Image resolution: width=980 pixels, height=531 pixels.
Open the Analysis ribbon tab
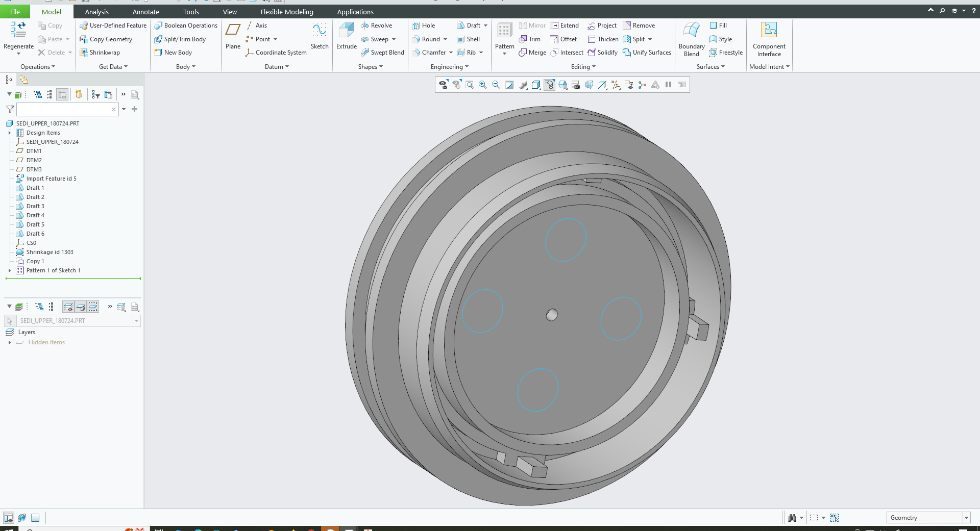tap(96, 12)
